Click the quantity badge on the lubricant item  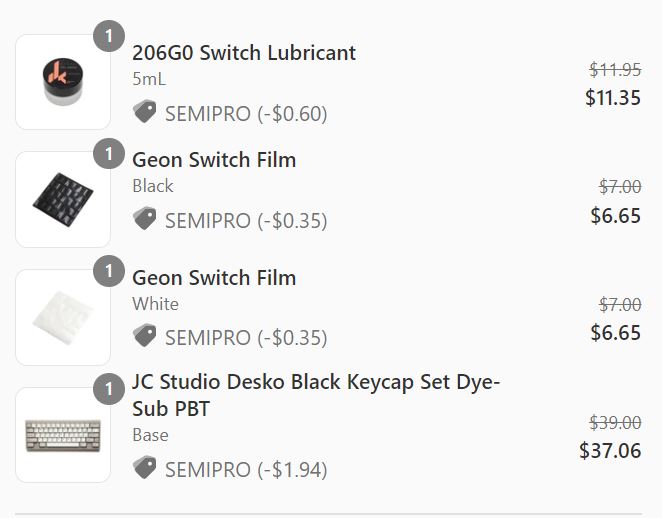tap(109, 36)
